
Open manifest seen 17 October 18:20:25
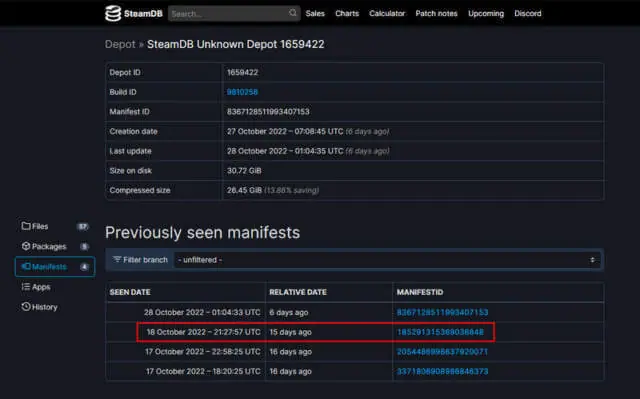(x=442, y=371)
